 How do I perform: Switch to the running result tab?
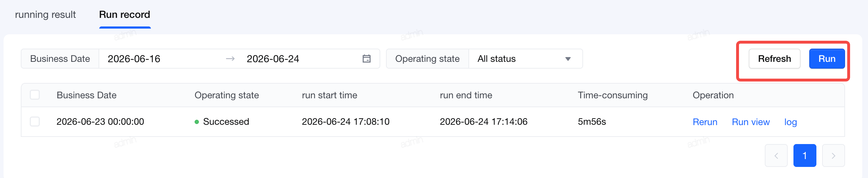pos(46,15)
